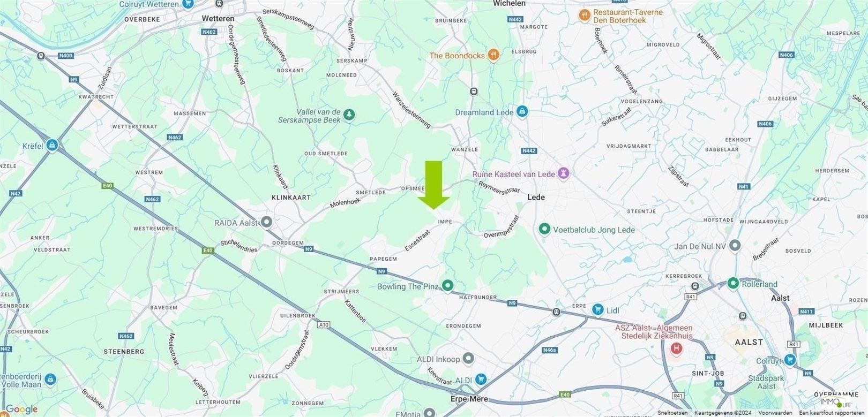Viewport: 868px width, 417px height.
Task: Open the Ruïne Kasteel van Lede marker
Action: point(563,173)
